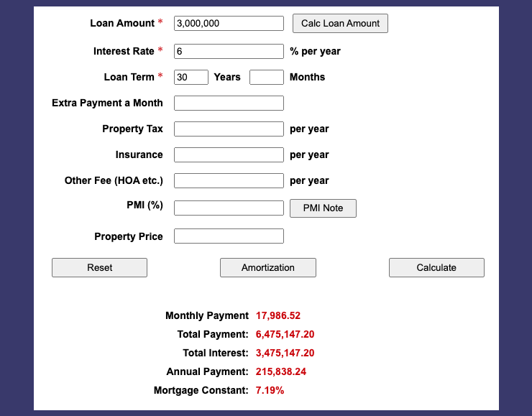
Task: Focus the Extra Payment a Month field
Action: coord(229,103)
